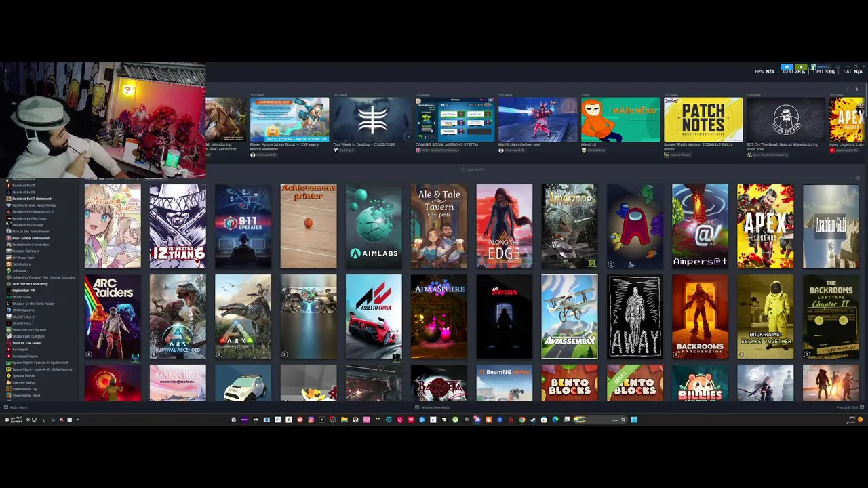
Task: Open Instagram icon in the taskbar
Action: click(x=311, y=420)
